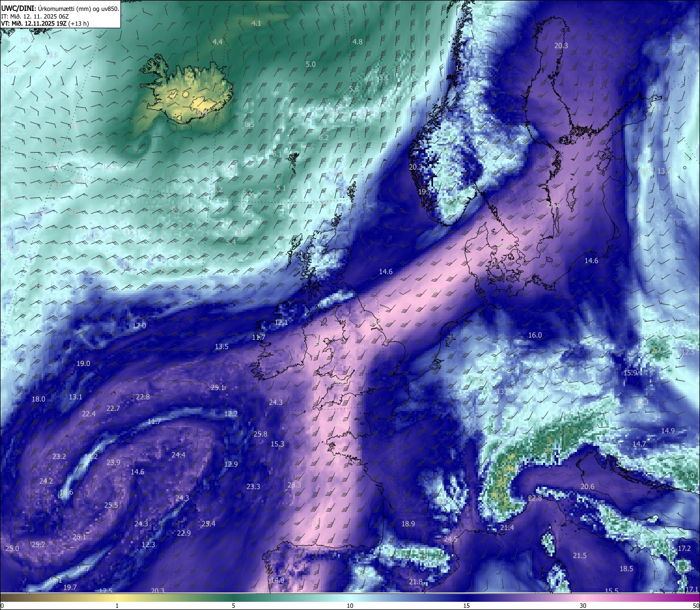This screenshot has width=700, height=610.
Task: Select the IT initial time line 06Z
Action: [x=35, y=16]
